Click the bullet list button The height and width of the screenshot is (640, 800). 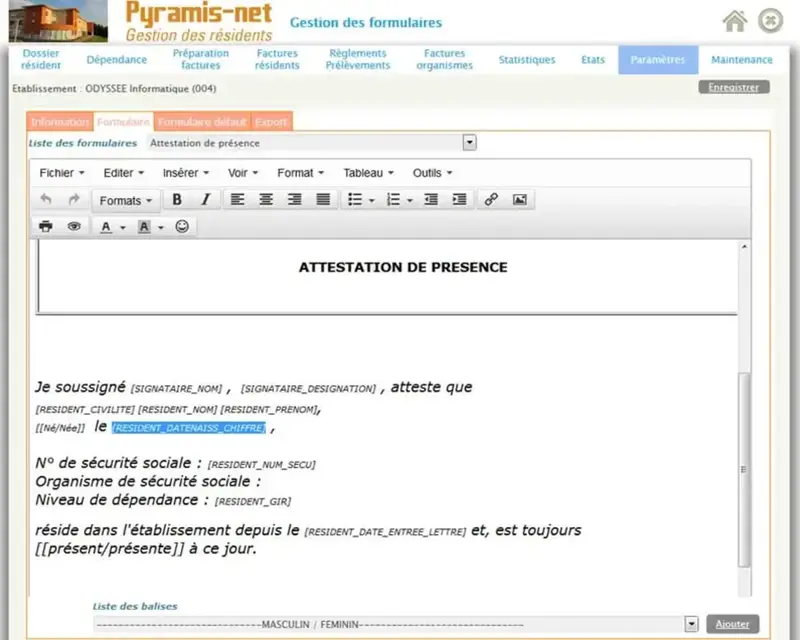tap(355, 200)
